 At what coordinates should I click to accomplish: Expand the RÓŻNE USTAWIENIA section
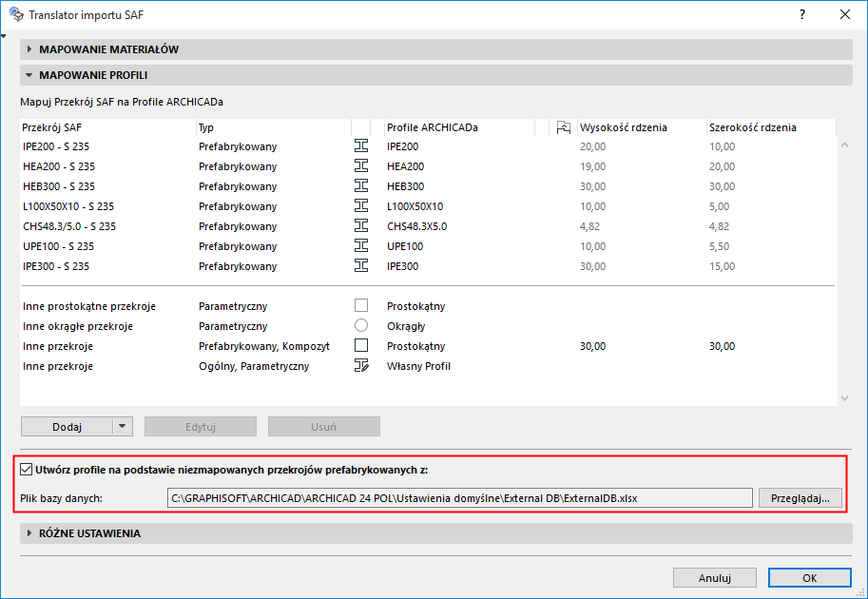[436, 533]
